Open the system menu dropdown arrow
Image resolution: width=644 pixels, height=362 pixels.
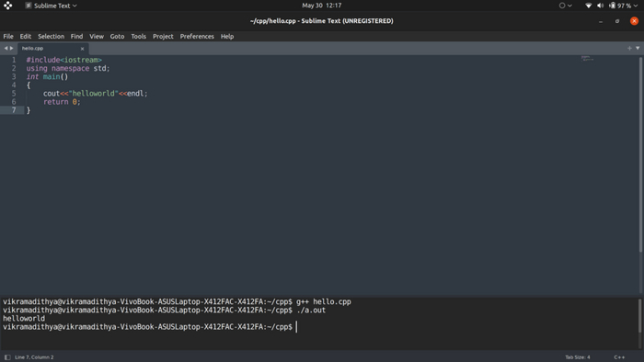click(636, 6)
